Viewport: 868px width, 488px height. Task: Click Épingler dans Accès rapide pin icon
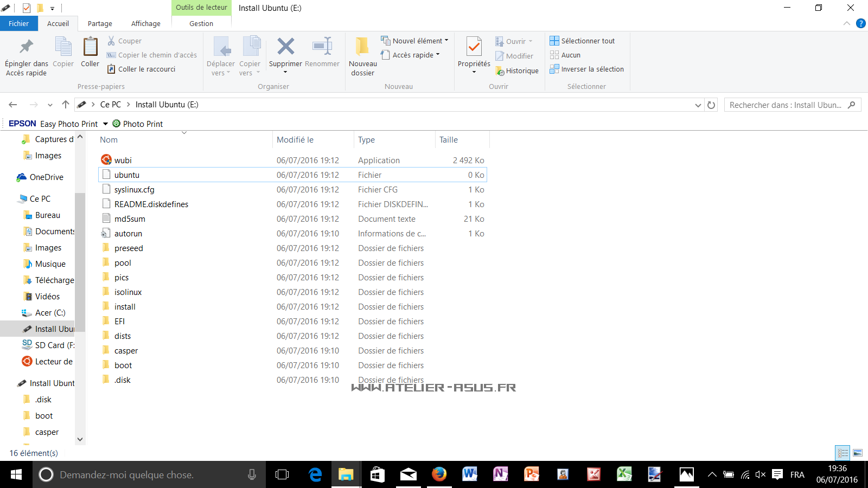[26, 47]
